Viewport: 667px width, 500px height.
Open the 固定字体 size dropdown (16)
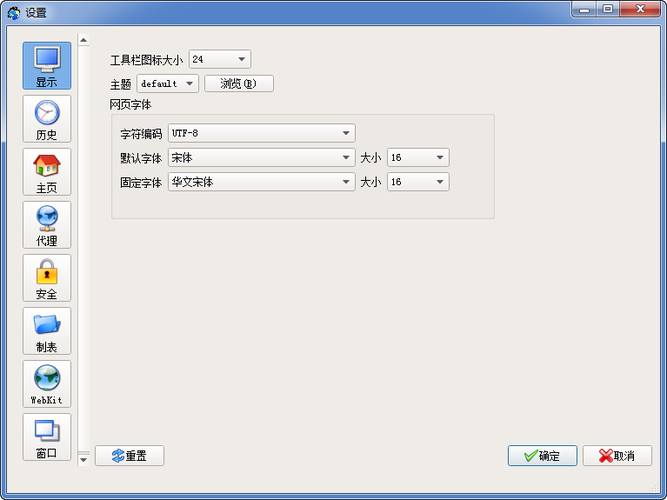point(418,182)
